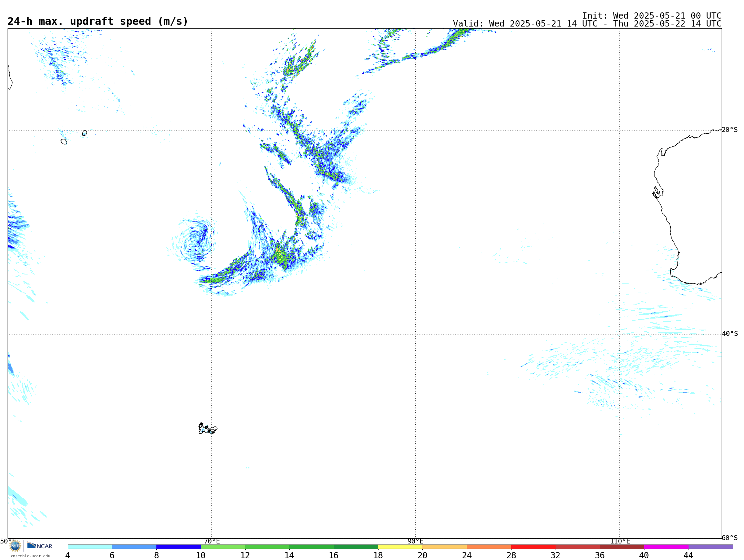Click the 'Init: Wed 2025-05-21 00 UTC' text
The image size is (744, 560).
[x=652, y=16]
